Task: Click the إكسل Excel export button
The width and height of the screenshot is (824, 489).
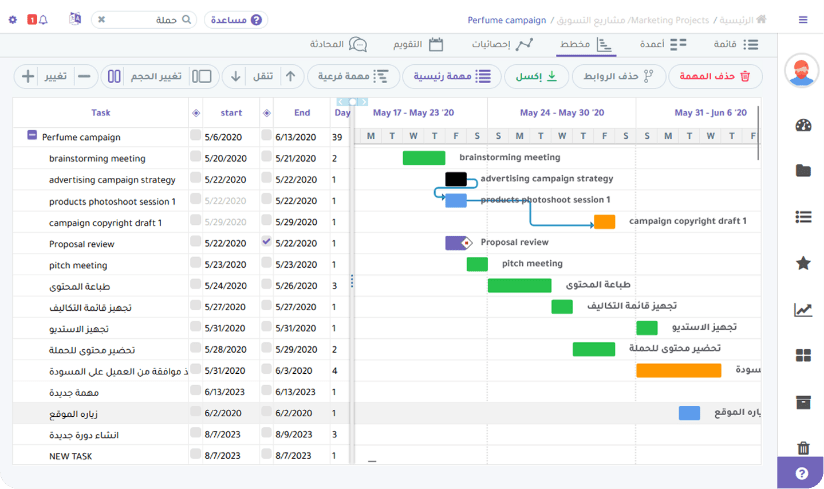Action: pyautogui.click(x=536, y=76)
